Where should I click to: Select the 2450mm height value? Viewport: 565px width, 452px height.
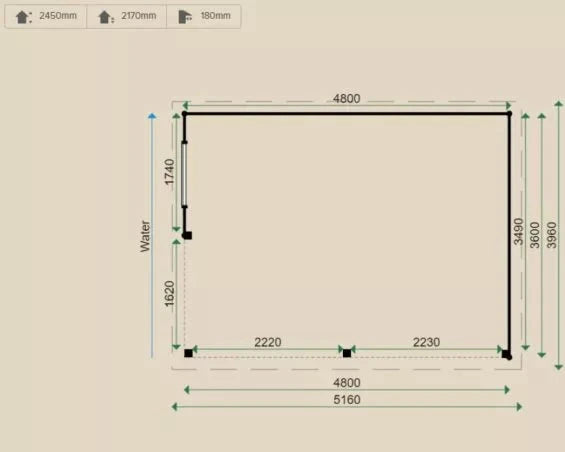click(58, 16)
